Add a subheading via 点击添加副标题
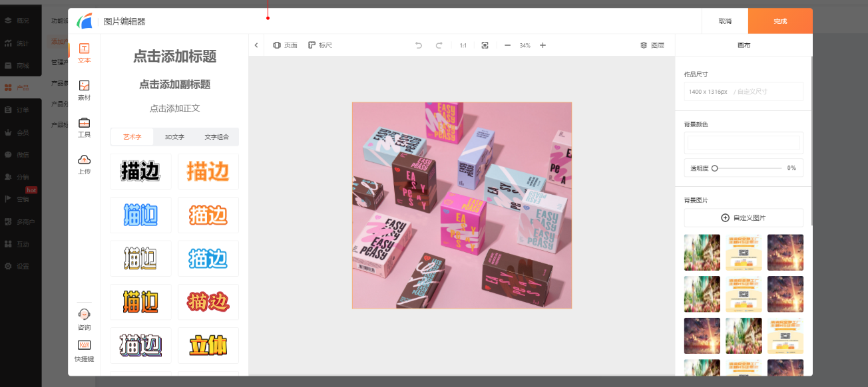The image size is (868, 387). (175, 84)
